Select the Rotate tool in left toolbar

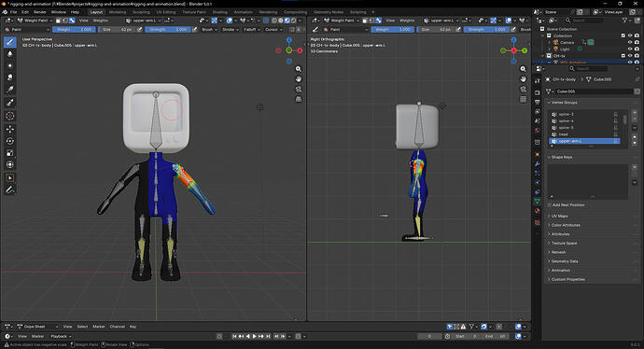point(10,141)
